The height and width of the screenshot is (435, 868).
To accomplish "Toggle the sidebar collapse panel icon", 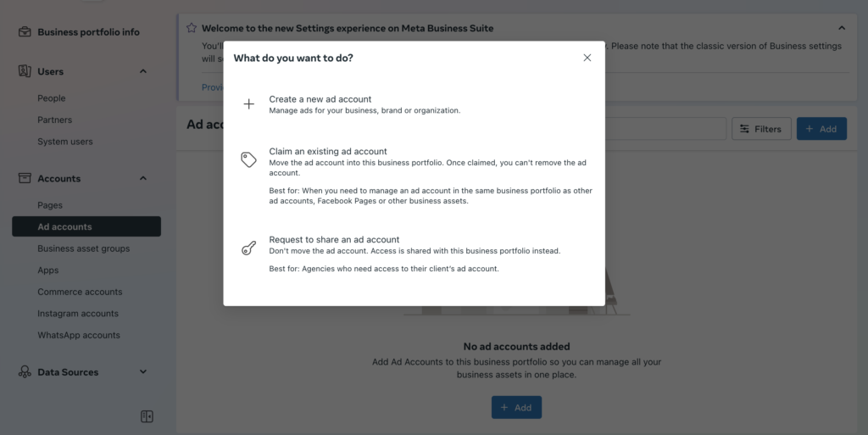I will pos(147,416).
